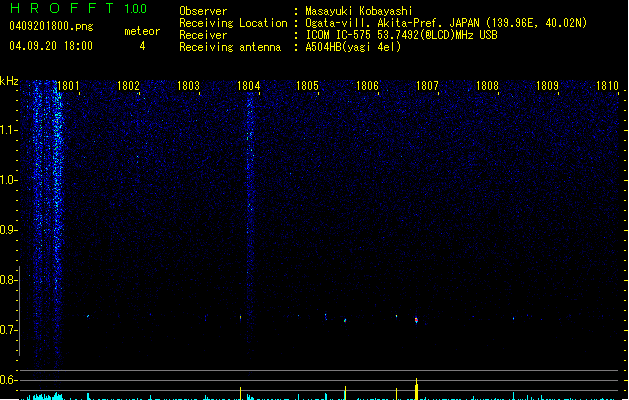
Task: Click the 1804 time marker
Action: pyautogui.click(x=248, y=86)
